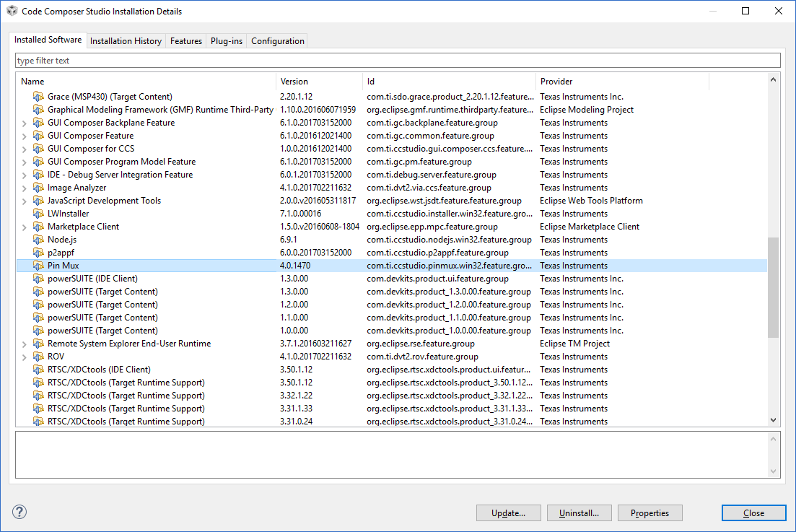Click the LWInstaller feature icon

38,213
